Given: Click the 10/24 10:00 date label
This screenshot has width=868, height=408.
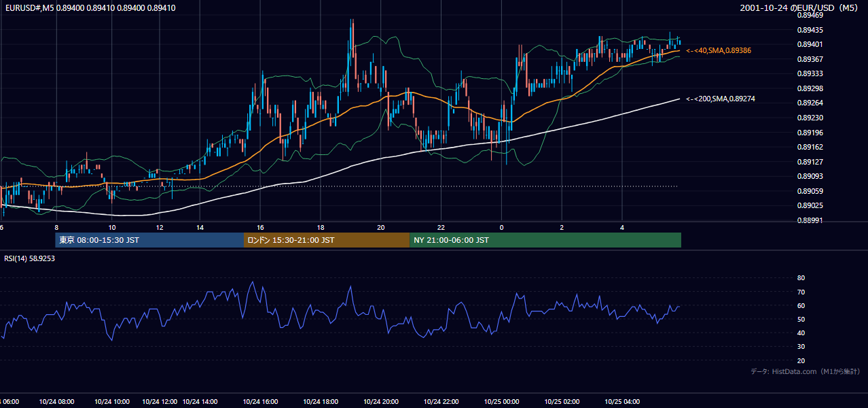Looking at the screenshot, I should tap(111, 401).
